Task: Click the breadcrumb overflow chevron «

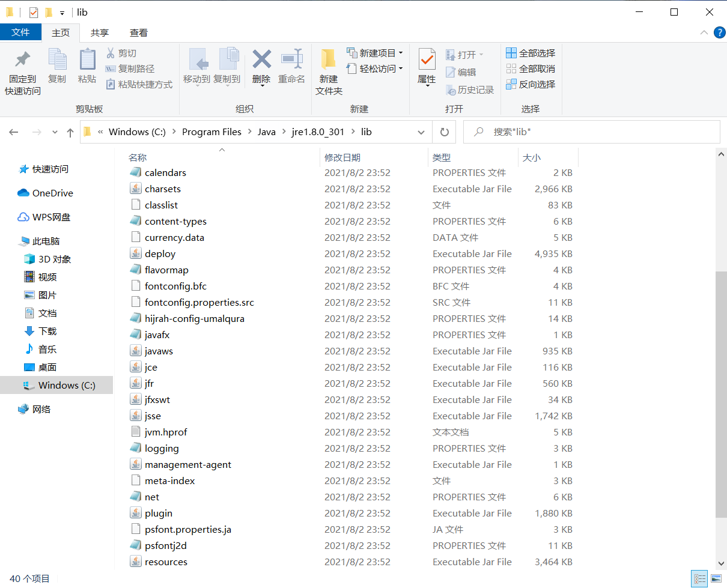Action: (x=100, y=132)
